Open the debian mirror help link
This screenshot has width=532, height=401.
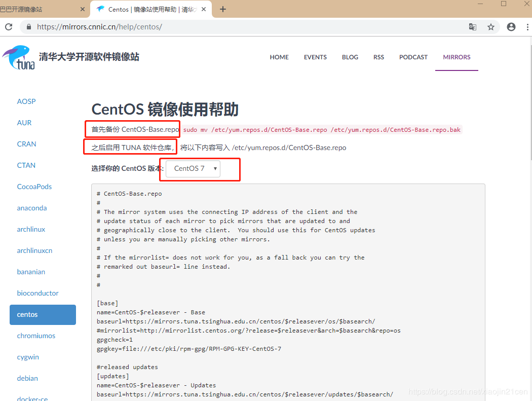[27, 378]
